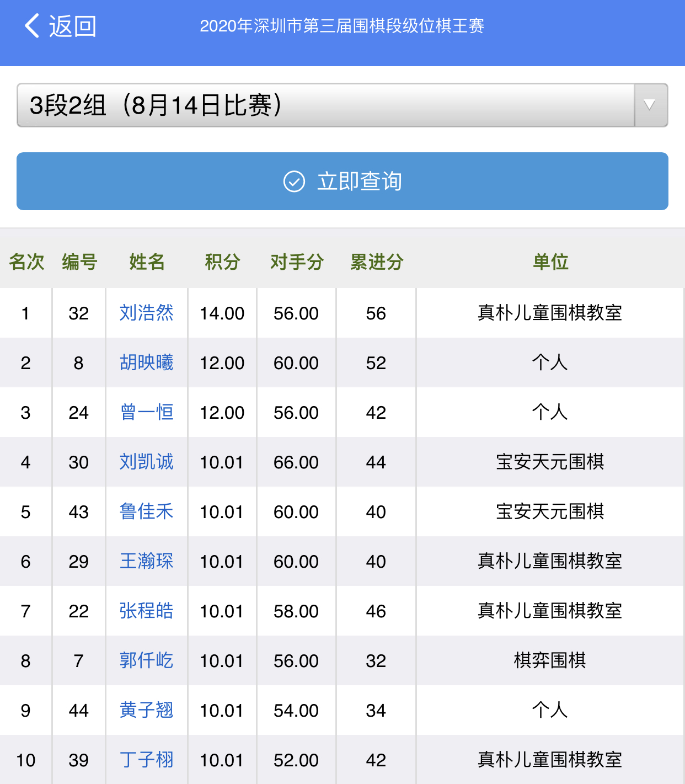The image size is (685, 784).
Task: Open the 3段2组 group dropdown
Action: (325, 105)
